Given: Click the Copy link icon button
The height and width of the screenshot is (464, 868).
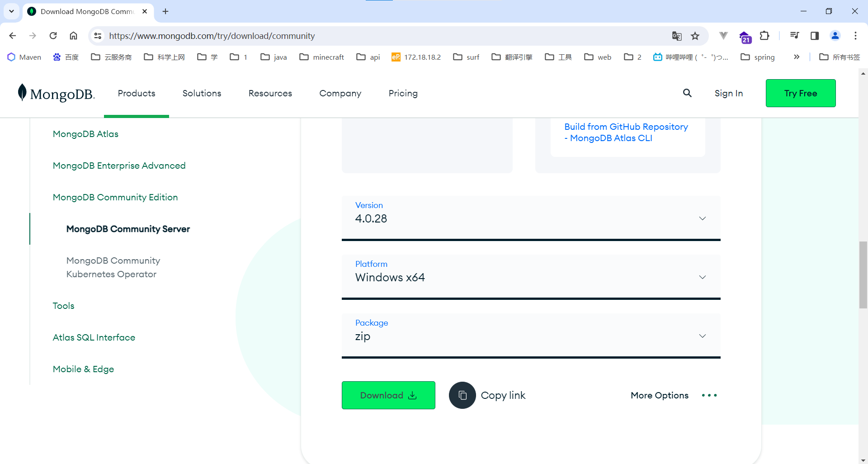Looking at the screenshot, I should (x=462, y=395).
